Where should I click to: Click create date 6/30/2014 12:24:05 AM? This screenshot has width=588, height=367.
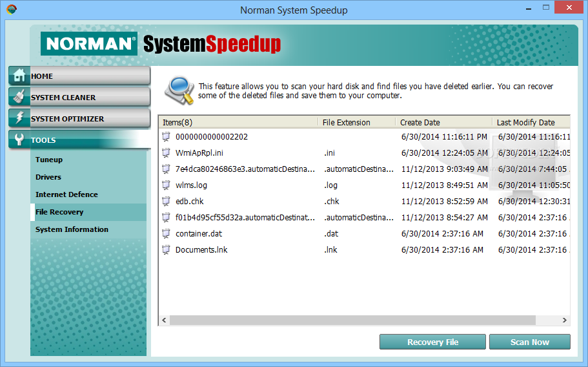pos(444,152)
